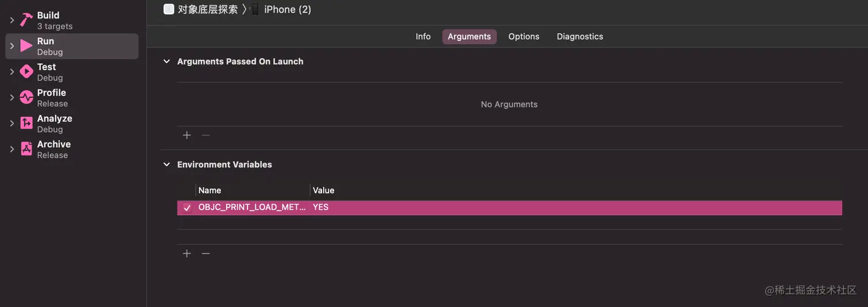Remove selected environment variable with minus button
This screenshot has height=307, width=868.
tap(206, 254)
